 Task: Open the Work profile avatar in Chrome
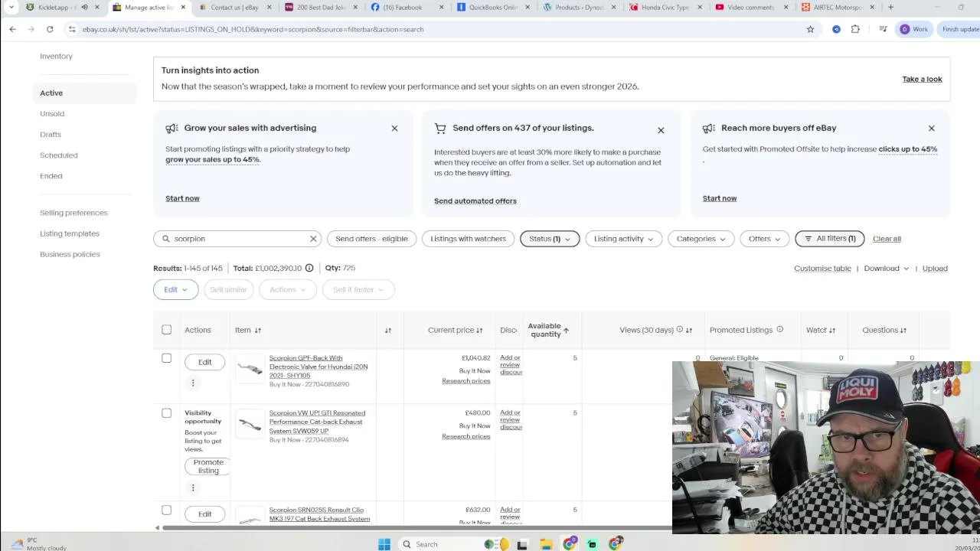(x=904, y=29)
